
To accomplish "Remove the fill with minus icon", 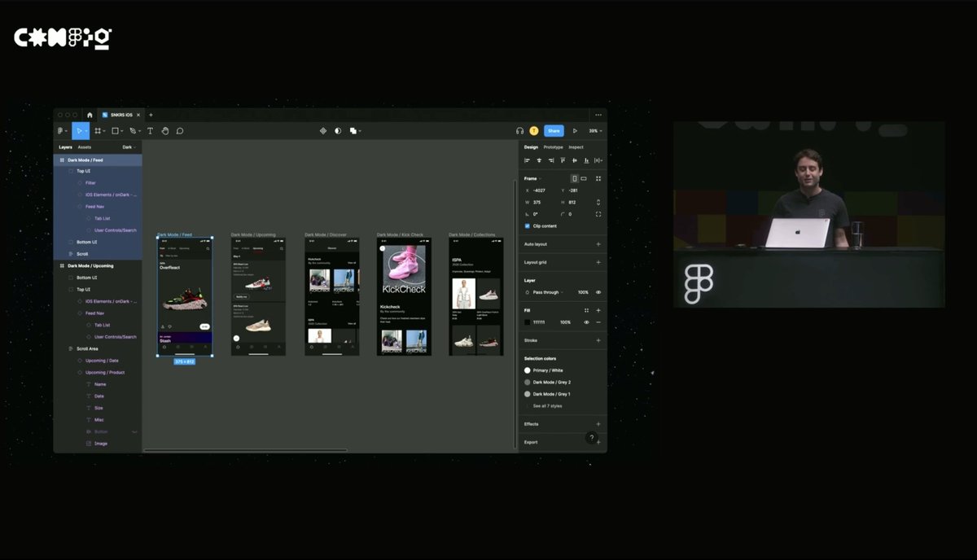I will tap(598, 322).
